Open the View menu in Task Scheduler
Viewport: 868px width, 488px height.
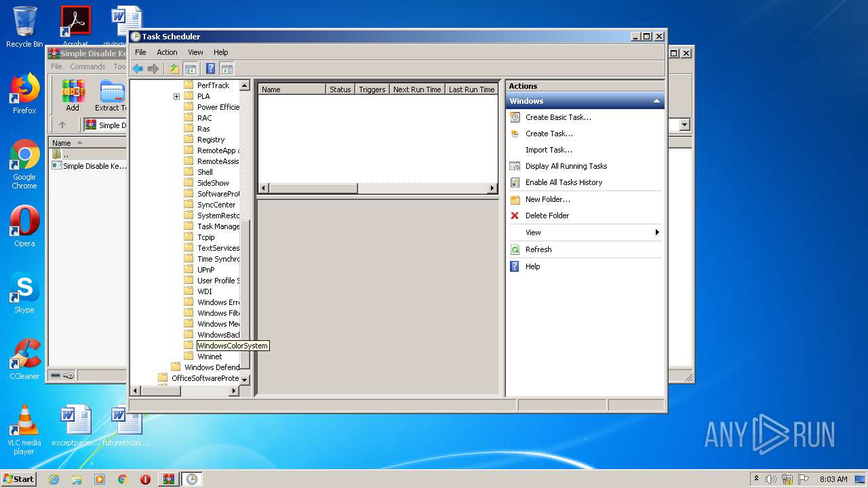pyautogui.click(x=195, y=52)
